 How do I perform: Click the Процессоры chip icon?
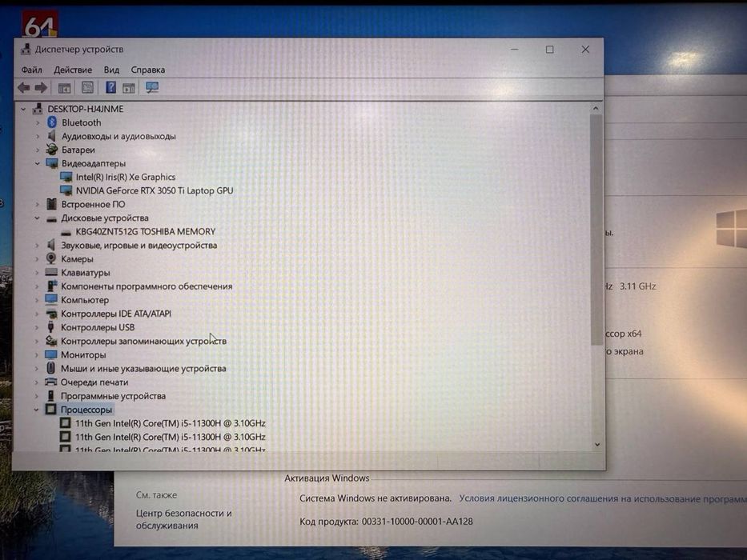50,409
